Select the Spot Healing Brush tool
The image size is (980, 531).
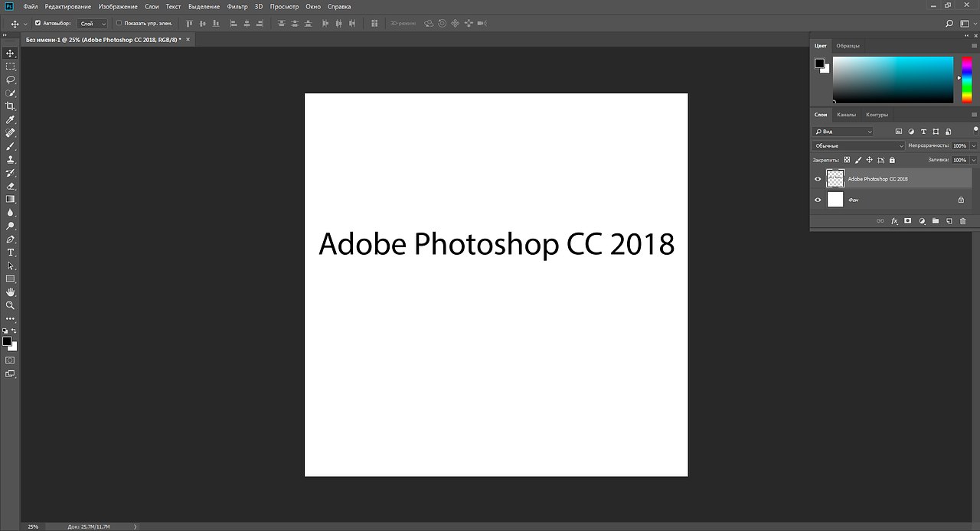coord(11,132)
